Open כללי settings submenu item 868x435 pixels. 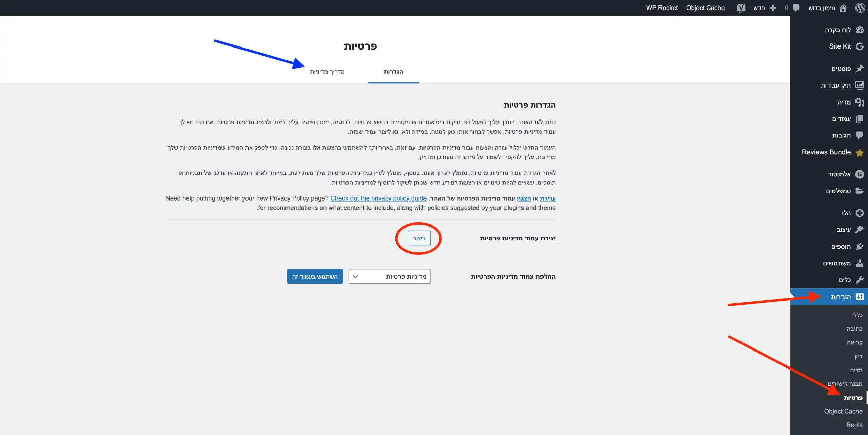pos(857,315)
